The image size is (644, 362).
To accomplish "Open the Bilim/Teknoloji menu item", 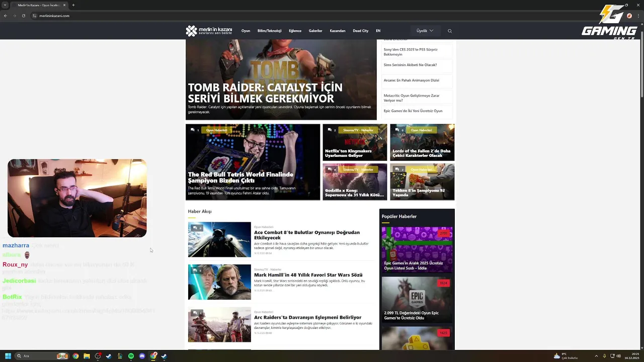I will coord(269,31).
